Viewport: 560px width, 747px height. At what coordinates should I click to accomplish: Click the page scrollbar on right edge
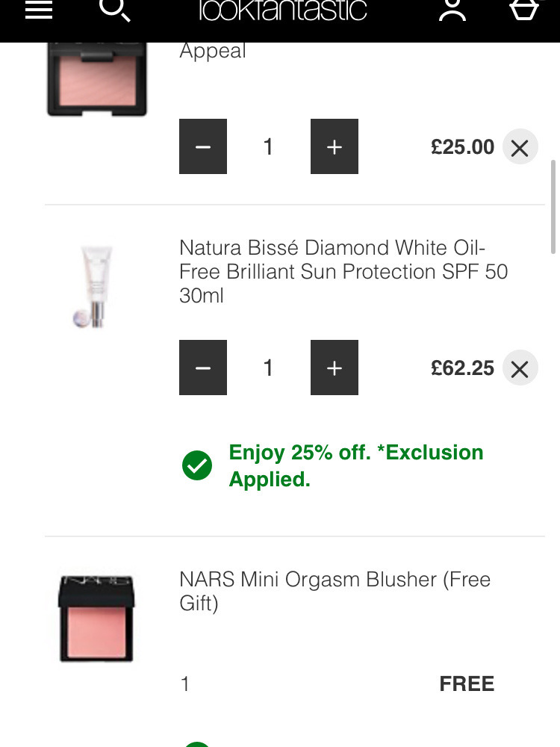(x=553, y=207)
